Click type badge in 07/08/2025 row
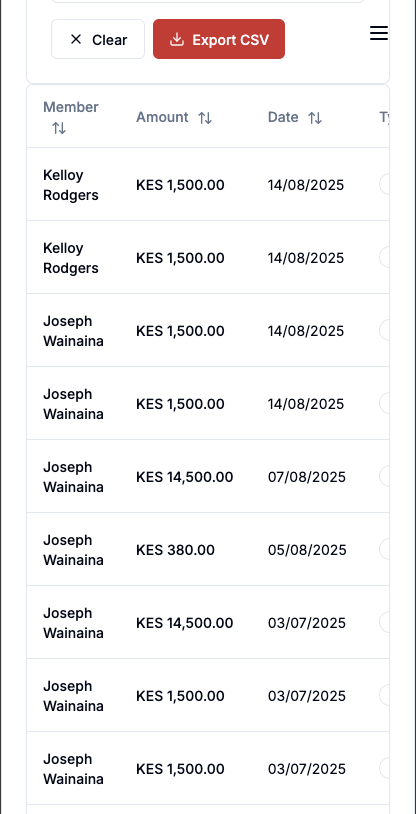 (384, 476)
